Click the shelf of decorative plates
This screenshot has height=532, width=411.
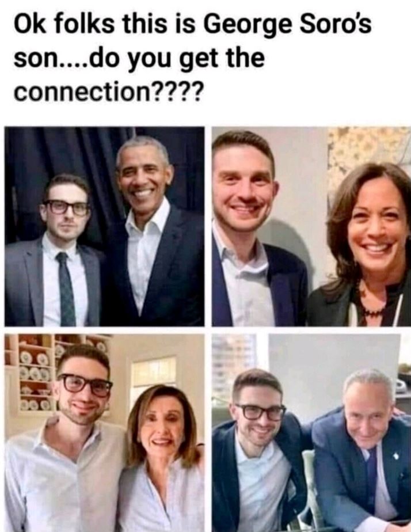pos(35,373)
